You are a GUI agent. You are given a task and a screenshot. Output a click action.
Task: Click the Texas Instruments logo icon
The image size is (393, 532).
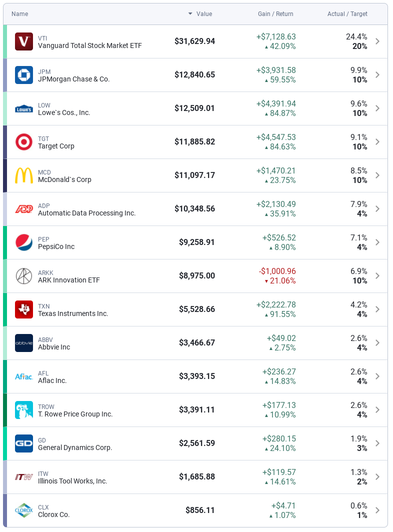[24, 309]
